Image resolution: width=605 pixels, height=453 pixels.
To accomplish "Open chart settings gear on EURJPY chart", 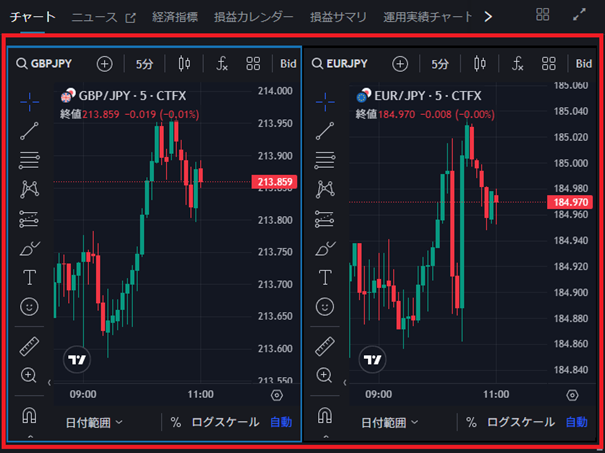I will pos(572,395).
